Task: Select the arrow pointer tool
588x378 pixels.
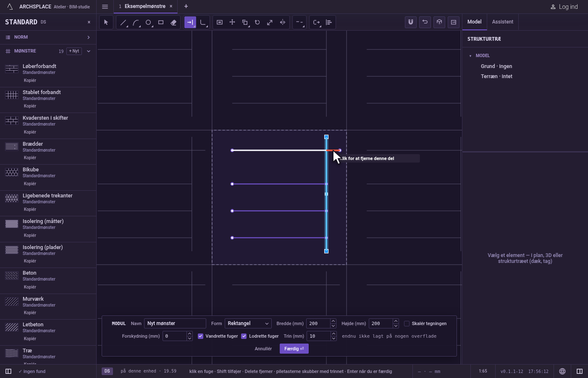Action: click(x=106, y=22)
